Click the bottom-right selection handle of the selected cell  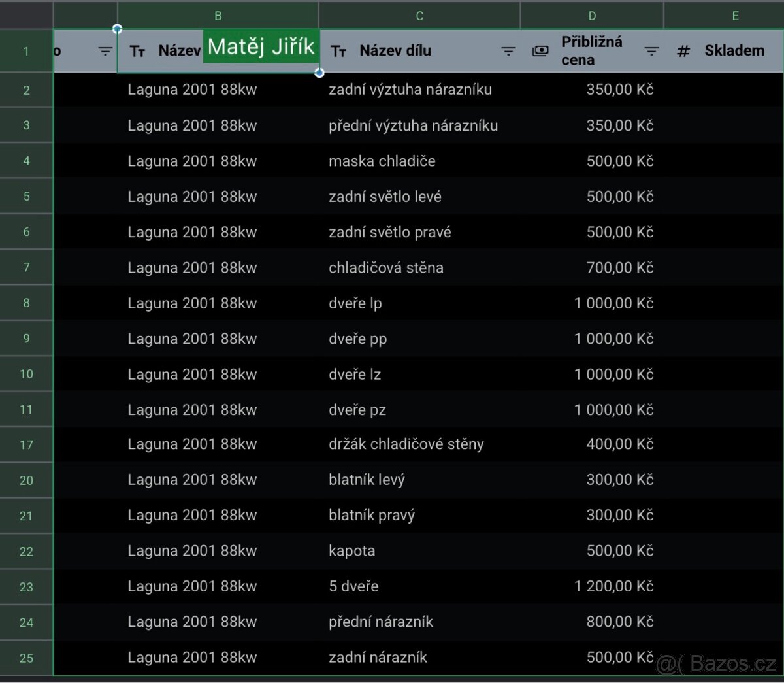pos(319,73)
